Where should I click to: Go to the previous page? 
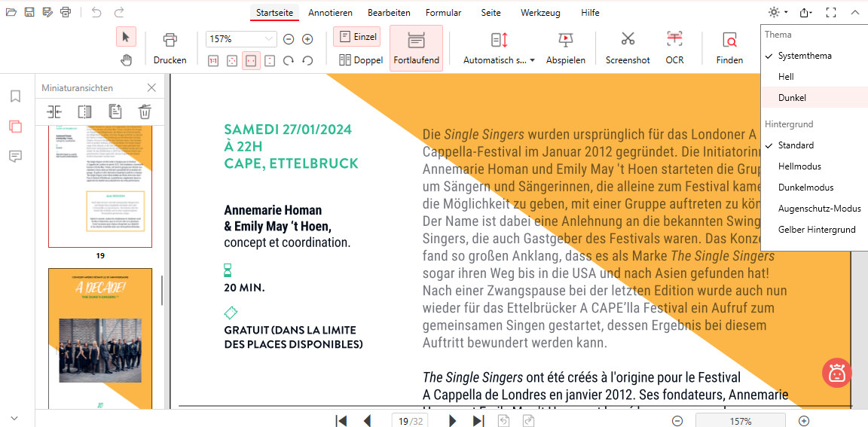pos(367,421)
